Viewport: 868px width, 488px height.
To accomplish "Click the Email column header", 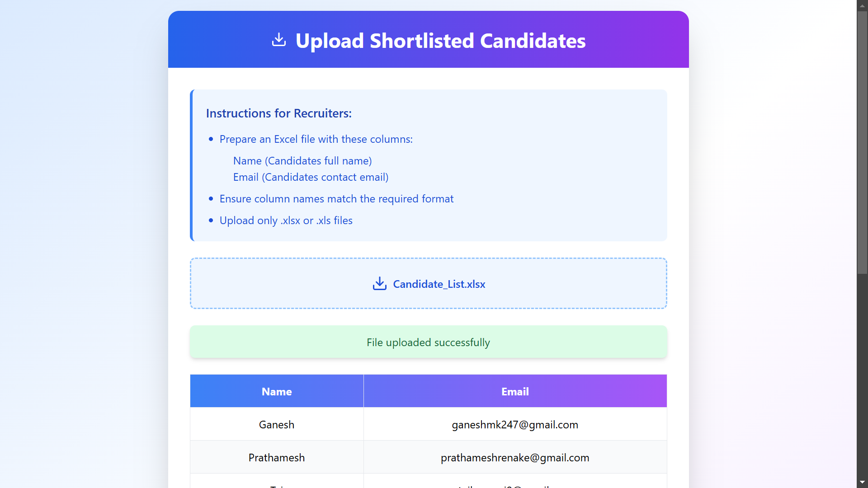I will point(515,392).
